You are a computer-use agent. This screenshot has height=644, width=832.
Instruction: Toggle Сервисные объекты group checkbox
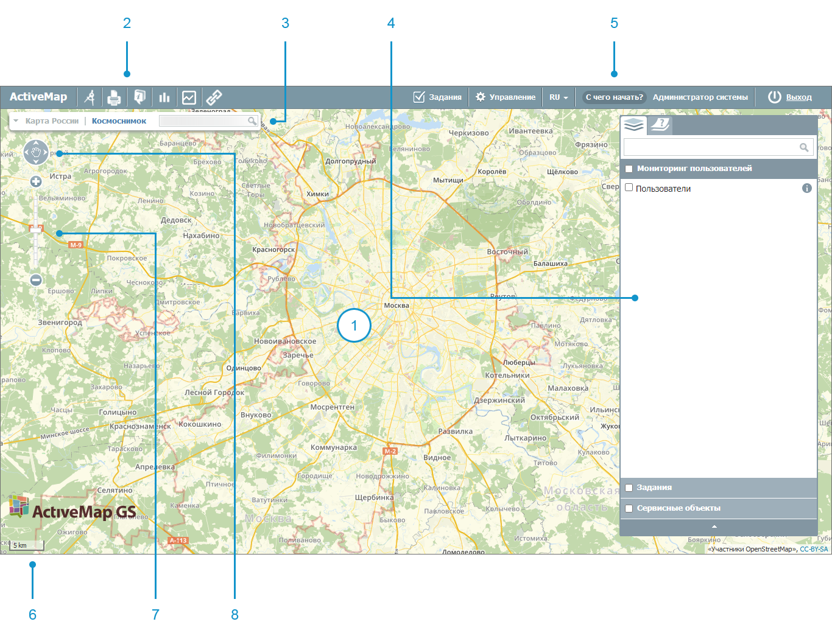[629, 509]
